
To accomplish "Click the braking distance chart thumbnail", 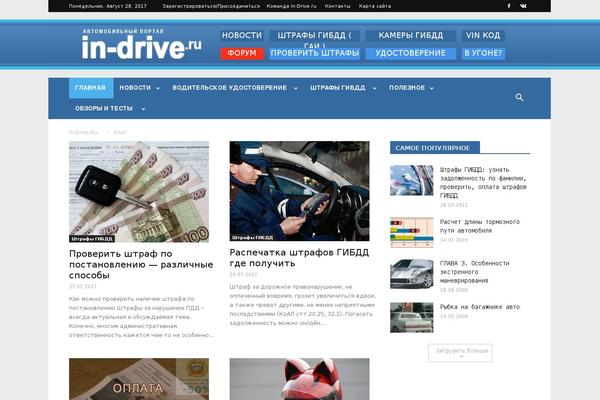I will point(412,232).
